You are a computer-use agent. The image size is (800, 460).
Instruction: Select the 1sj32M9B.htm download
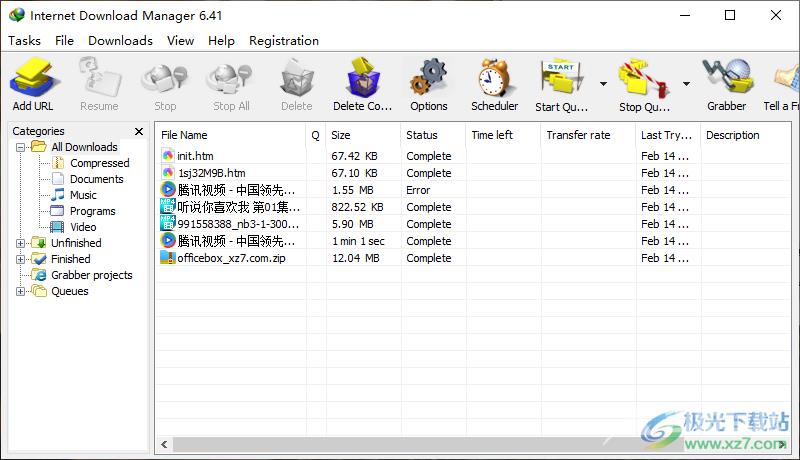tap(472, 173)
